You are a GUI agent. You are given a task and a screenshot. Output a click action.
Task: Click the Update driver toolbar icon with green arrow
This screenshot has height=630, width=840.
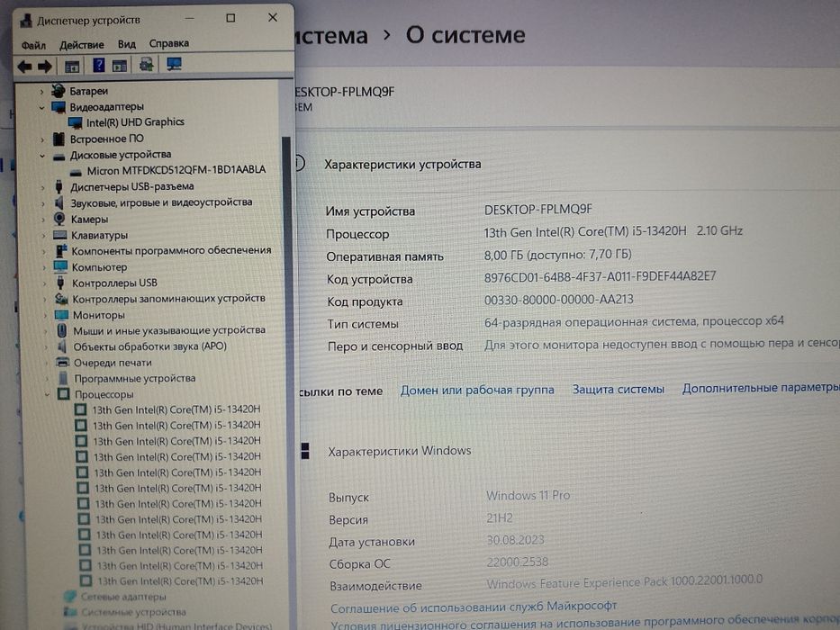pyautogui.click(x=146, y=65)
